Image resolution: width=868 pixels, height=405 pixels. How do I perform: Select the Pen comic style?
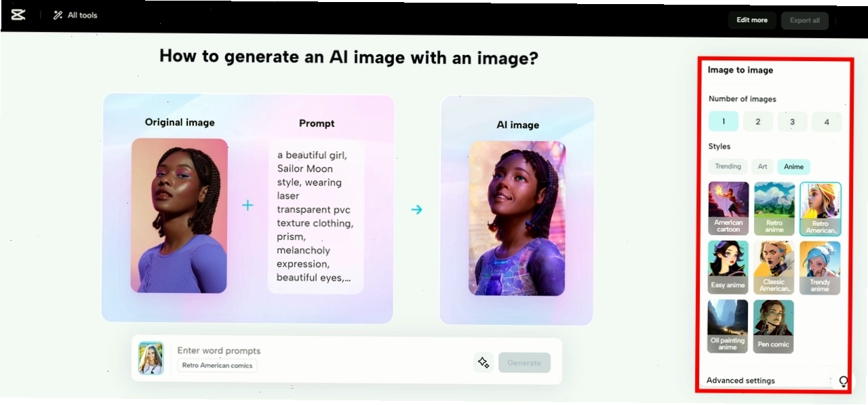[774, 326]
